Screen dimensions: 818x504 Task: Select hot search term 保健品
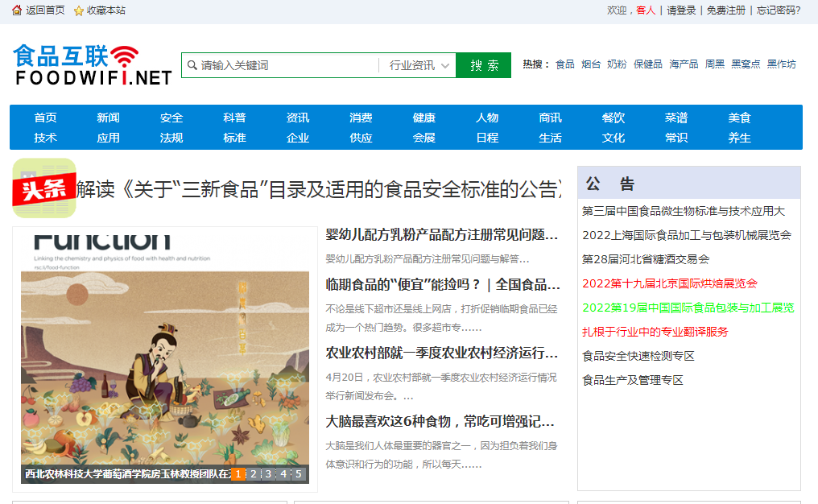tap(648, 64)
